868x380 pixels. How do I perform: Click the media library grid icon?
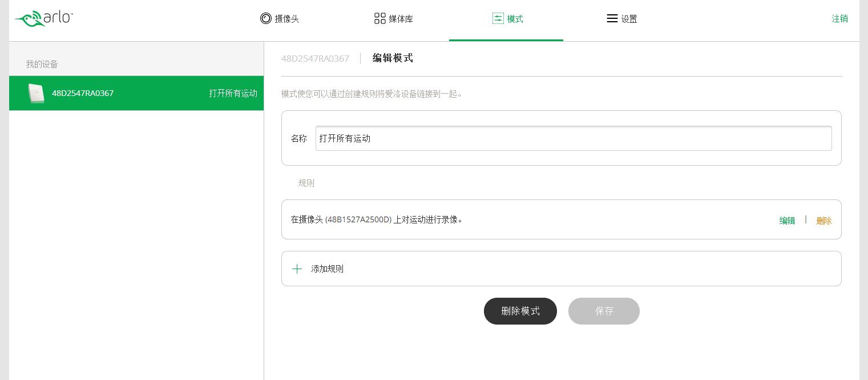(x=380, y=18)
